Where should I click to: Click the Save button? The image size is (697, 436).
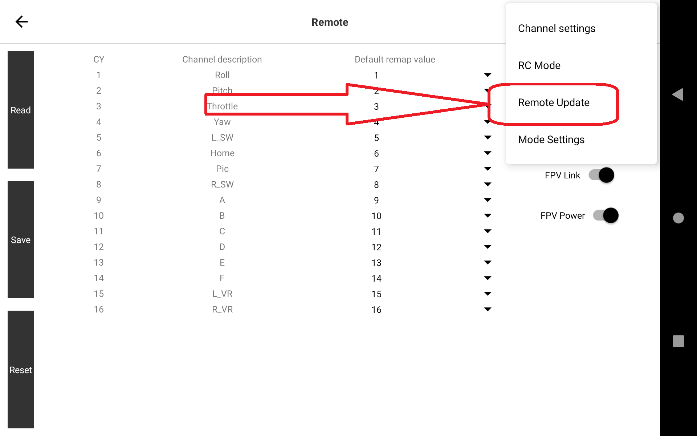[x=20, y=240]
